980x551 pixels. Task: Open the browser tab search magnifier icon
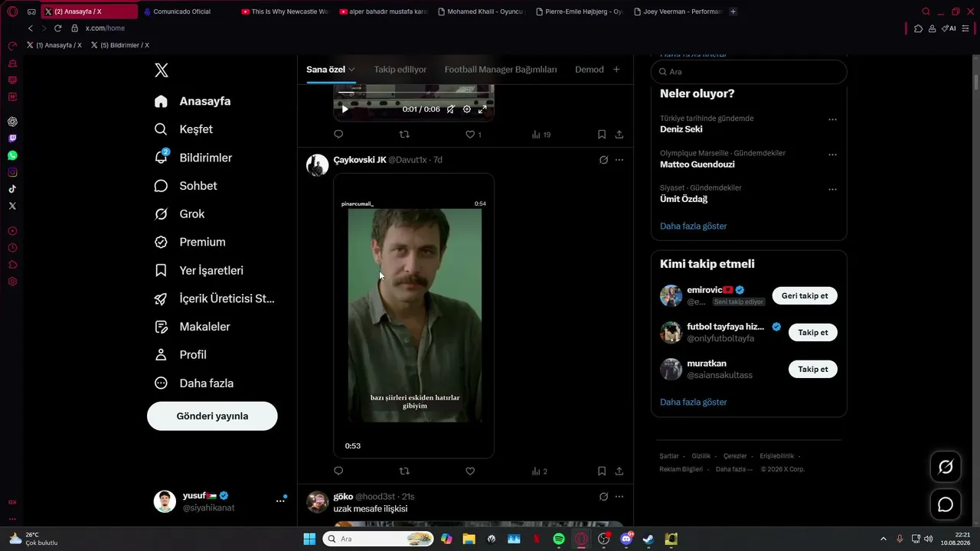pos(926,11)
